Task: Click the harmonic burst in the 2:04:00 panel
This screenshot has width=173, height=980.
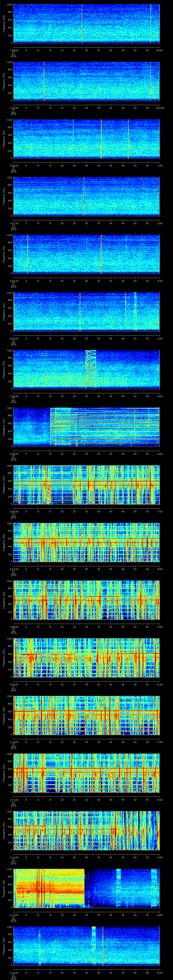Action: tap(91, 369)
